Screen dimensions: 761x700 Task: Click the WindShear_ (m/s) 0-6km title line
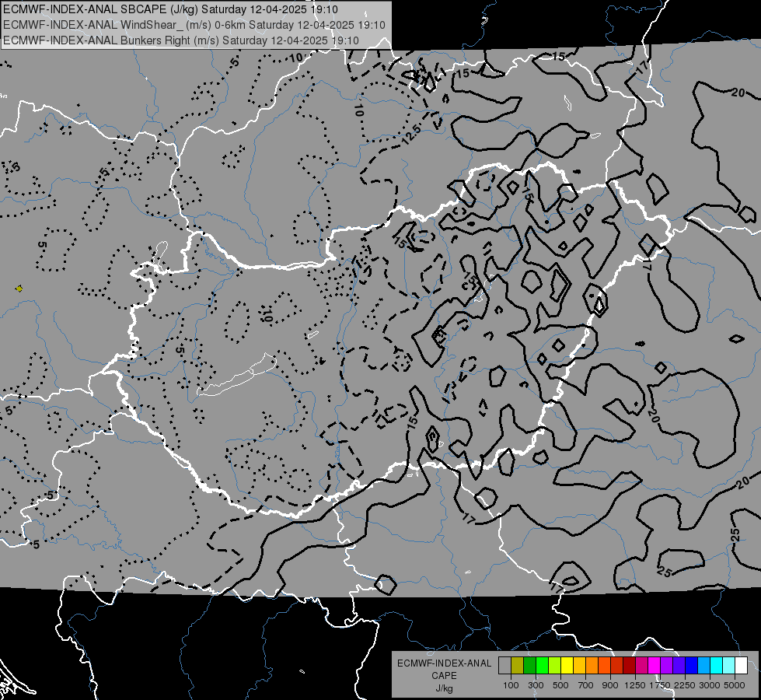194,25
